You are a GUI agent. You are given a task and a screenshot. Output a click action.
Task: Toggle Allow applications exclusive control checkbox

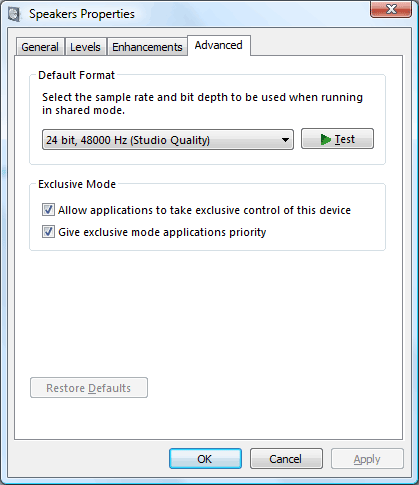[x=48, y=210]
